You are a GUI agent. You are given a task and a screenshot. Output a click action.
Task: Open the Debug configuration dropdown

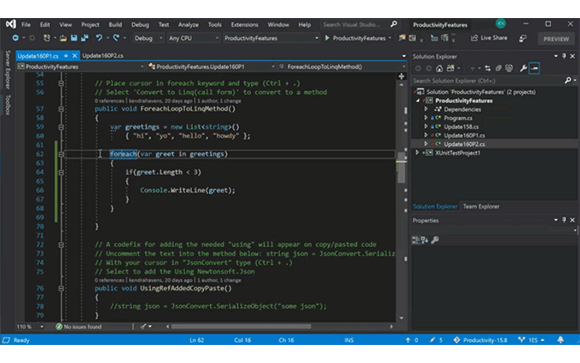[x=148, y=38]
